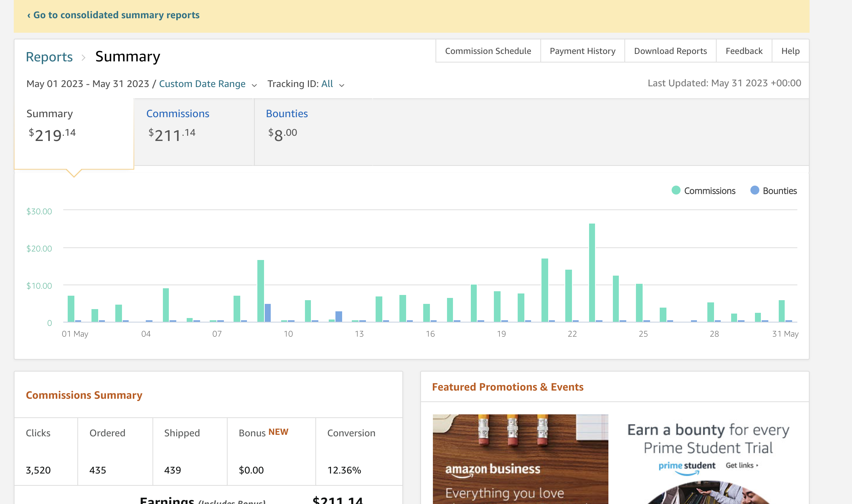The width and height of the screenshot is (852, 504).
Task: Toggle the Bounties legend blue dot
Action: pyautogui.click(x=755, y=190)
